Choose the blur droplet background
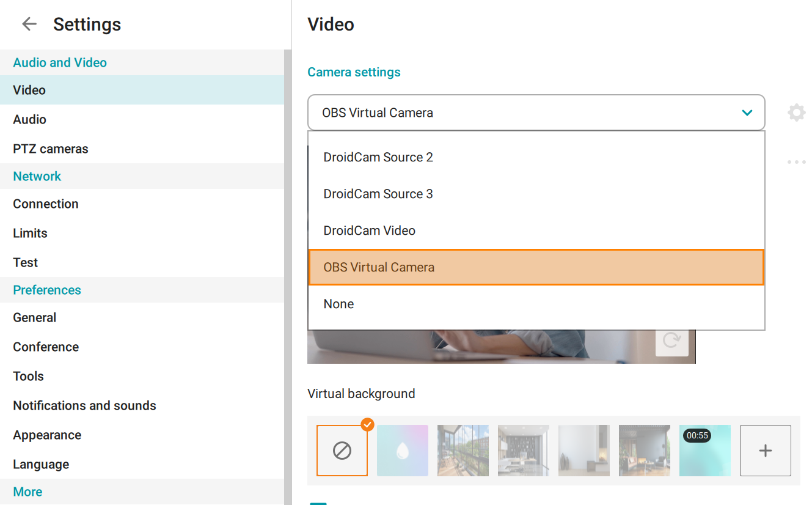The image size is (812, 505). coord(402,451)
